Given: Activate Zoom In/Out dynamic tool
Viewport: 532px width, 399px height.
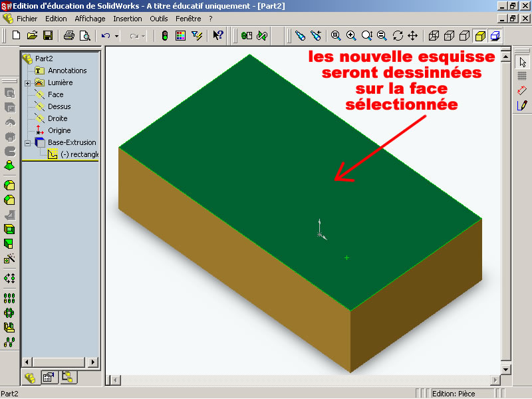Looking at the screenshot, I should 367,35.
